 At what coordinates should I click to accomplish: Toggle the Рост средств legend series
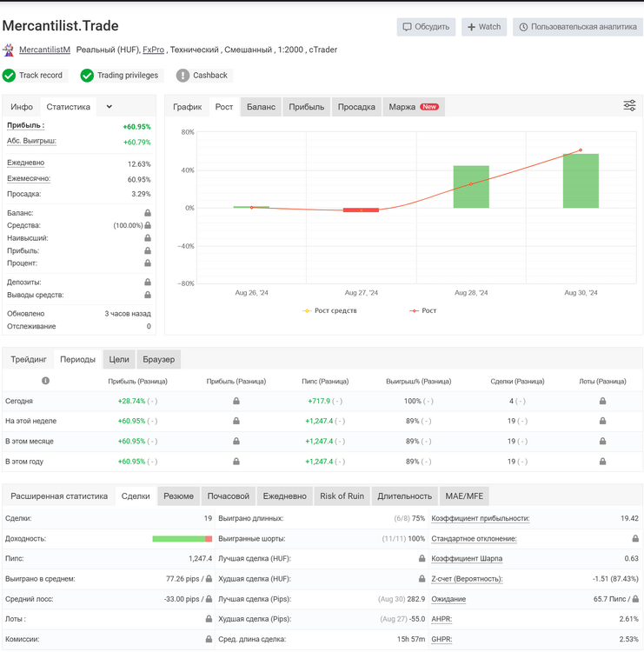pyautogui.click(x=329, y=310)
